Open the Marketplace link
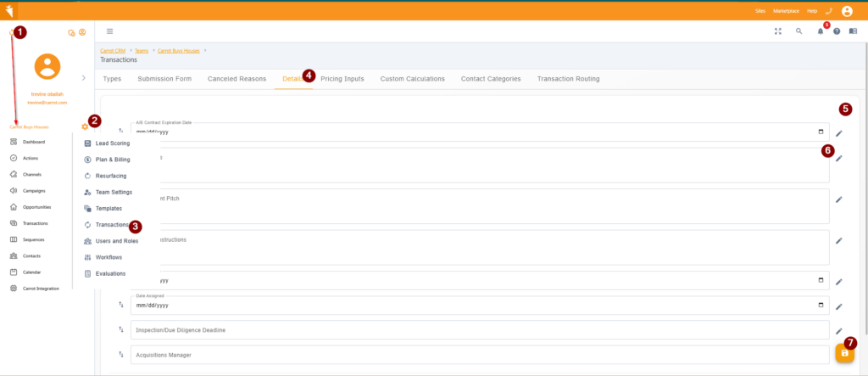The height and width of the screenshot is (376, 868). point(786,11)
